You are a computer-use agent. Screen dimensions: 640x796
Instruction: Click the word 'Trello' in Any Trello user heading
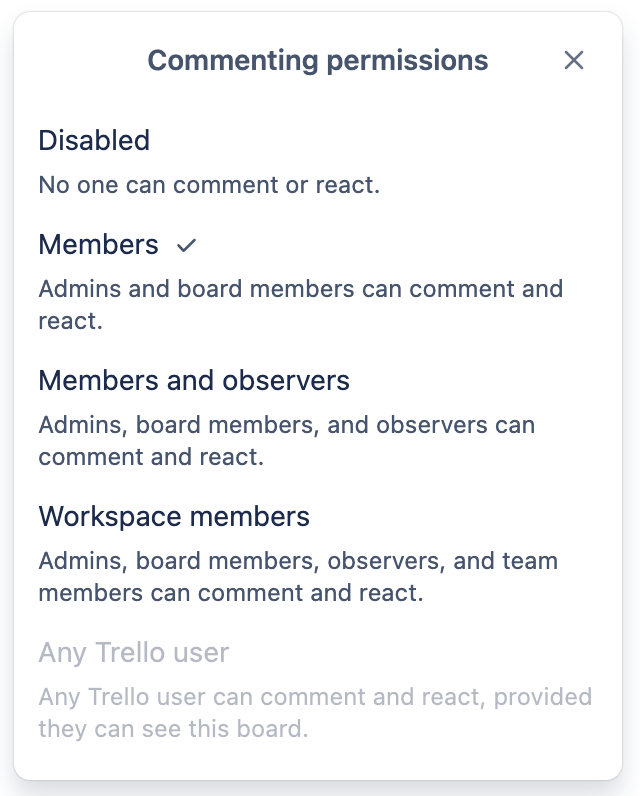(130, 652)
